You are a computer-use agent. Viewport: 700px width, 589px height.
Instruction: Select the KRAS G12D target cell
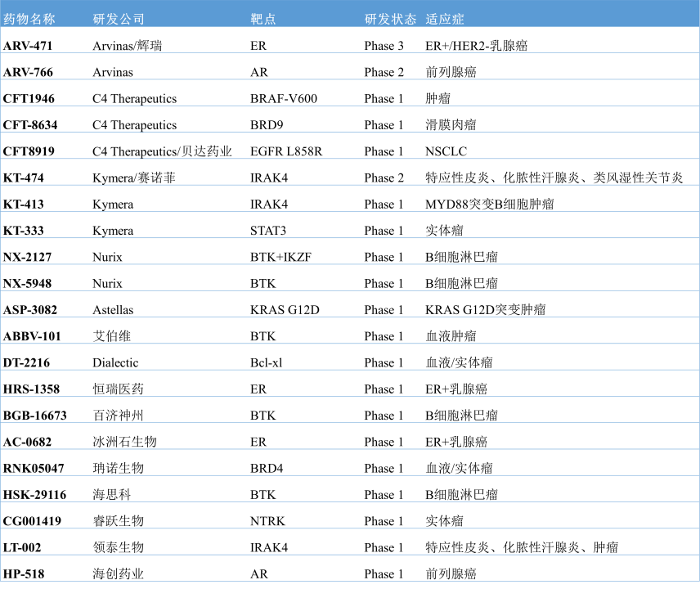pos(285,309)
